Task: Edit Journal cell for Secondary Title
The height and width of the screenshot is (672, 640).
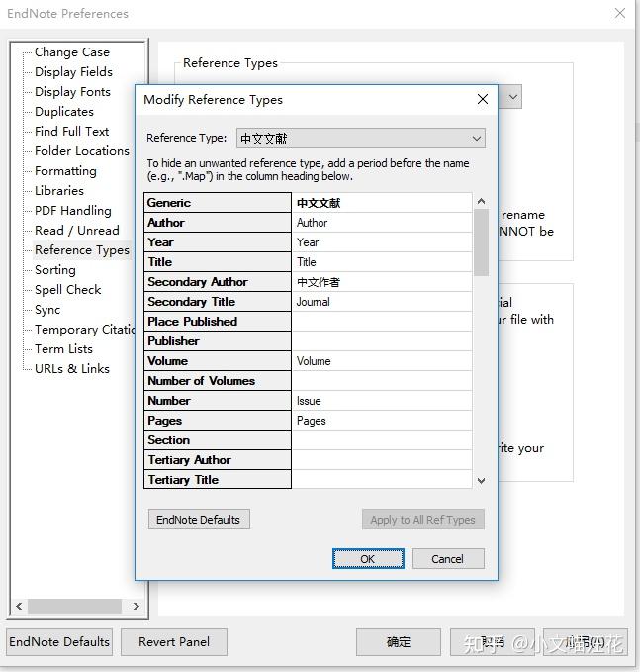Action: 382,302
